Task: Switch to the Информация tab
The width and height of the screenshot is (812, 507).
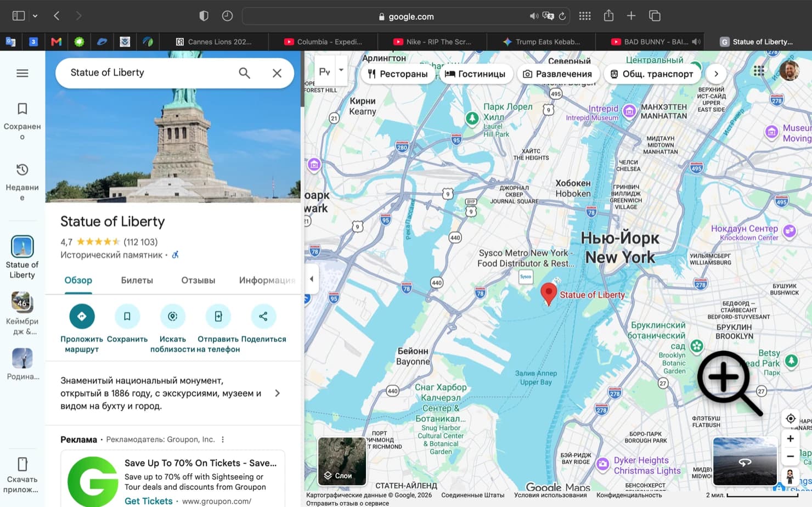Action: (x=267, y=280)
